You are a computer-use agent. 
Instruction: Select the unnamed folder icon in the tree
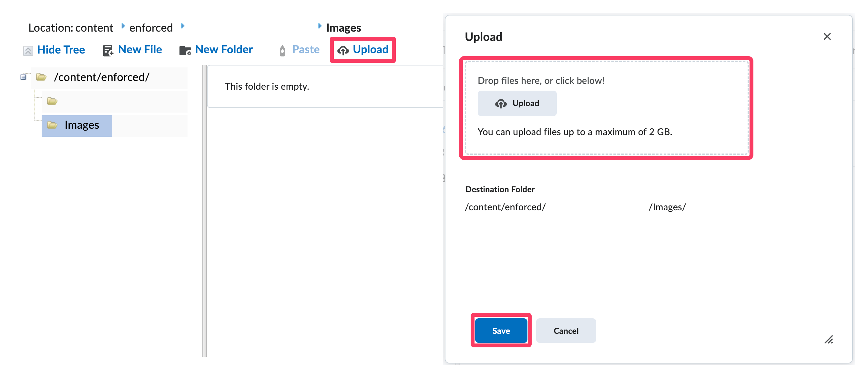(52, 101)
